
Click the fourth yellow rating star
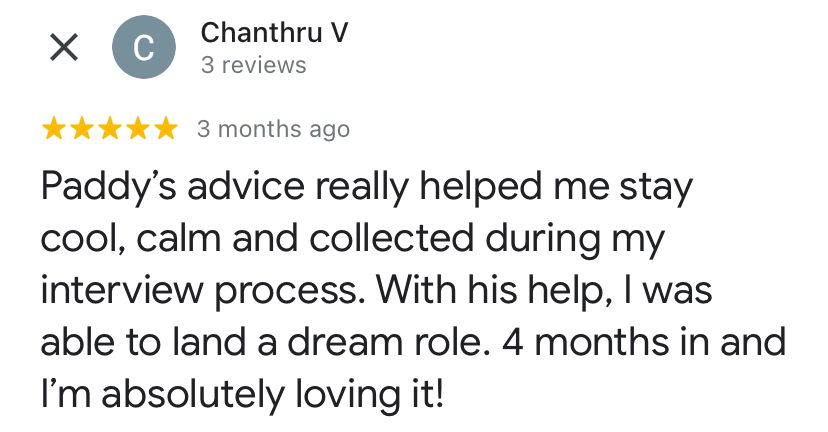pyautogui.click(x=138, y=129)
